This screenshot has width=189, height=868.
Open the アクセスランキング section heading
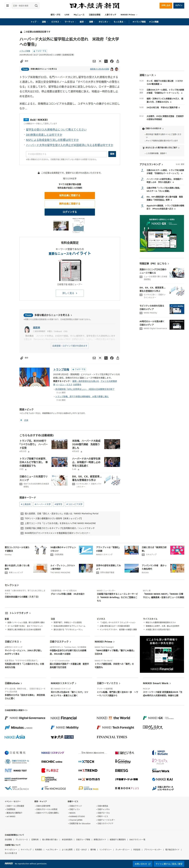click(151, 164)
